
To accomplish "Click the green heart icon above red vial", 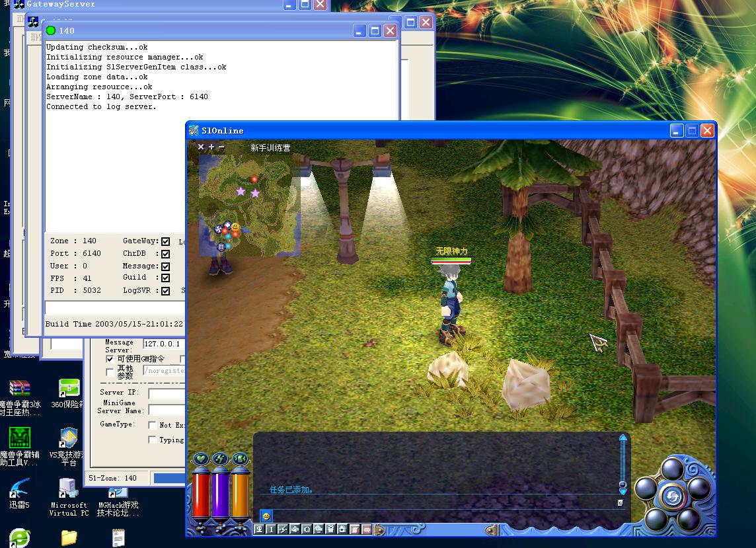I will [201, 459].
